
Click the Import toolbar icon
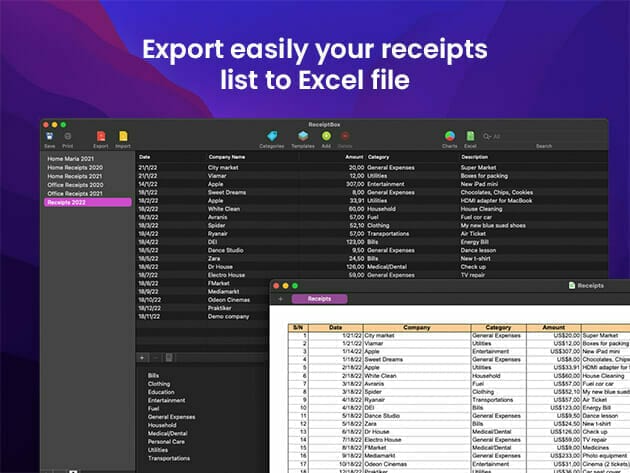point(123,135)
